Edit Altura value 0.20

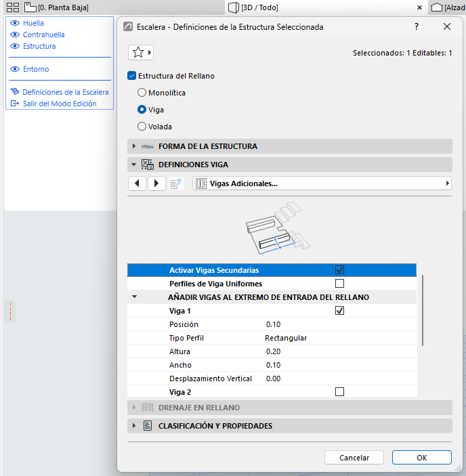pyautogui.click(x=273, y=351)
